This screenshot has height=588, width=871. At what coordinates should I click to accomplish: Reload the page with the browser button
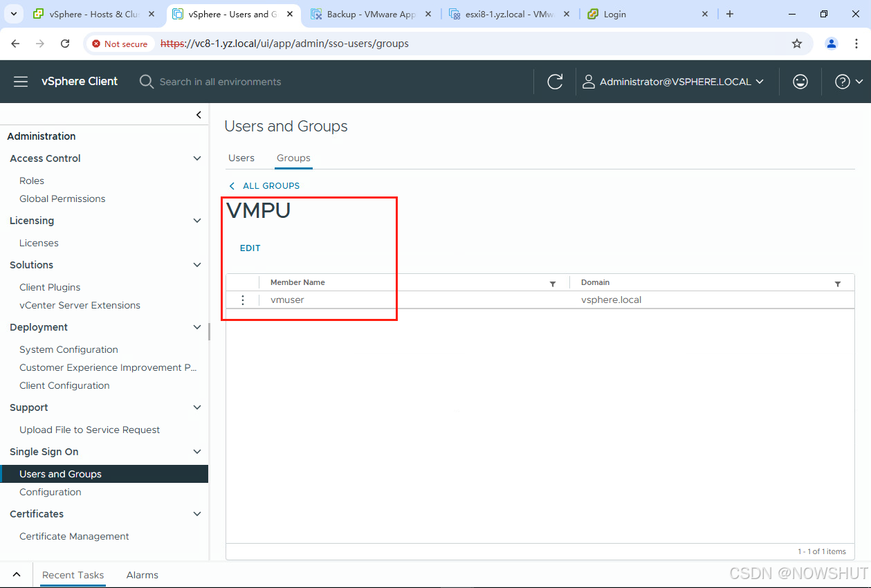pos(65,44)
